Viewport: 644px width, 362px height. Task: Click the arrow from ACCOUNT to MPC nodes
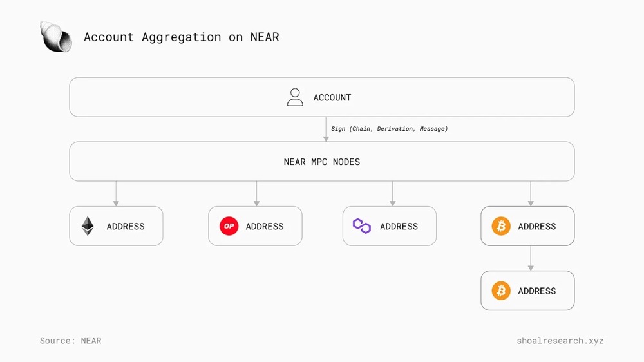[326, 129]
